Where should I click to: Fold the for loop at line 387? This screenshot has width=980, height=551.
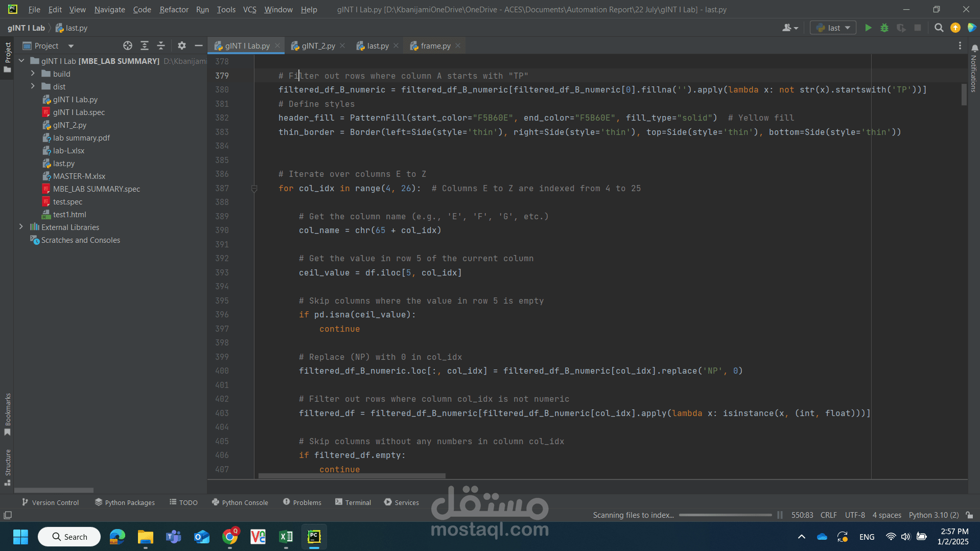pyautogui.click(x=254, y=189)
